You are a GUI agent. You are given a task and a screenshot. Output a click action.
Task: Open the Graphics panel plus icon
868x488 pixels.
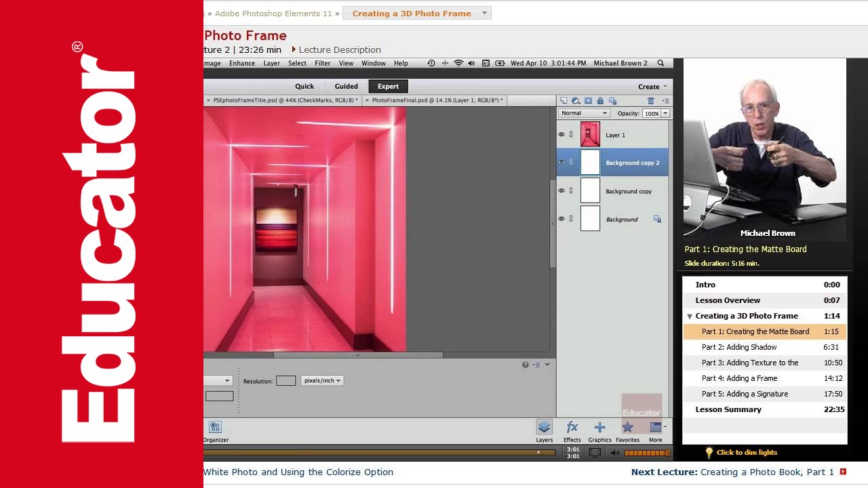599,431
